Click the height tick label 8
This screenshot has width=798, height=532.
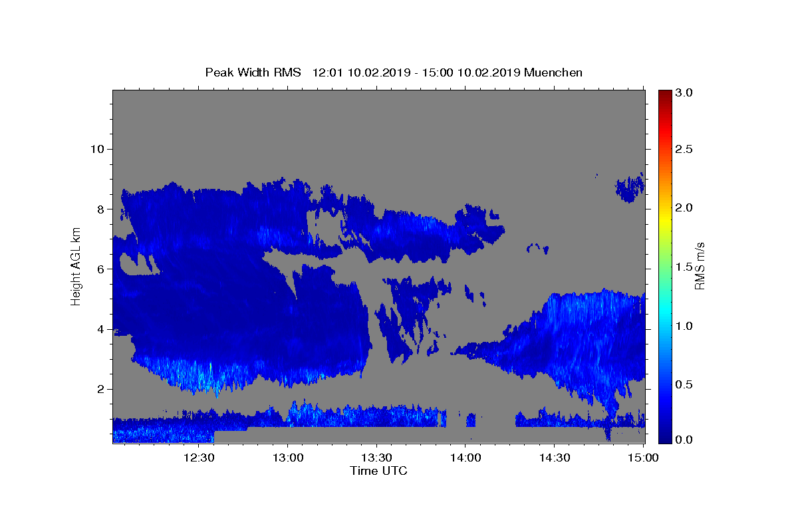click(101, 209)
